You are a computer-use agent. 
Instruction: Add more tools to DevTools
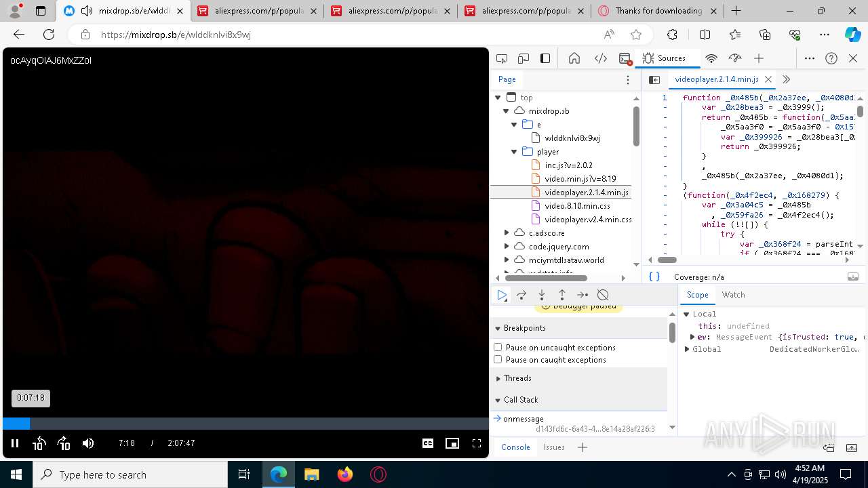point(759,58)
